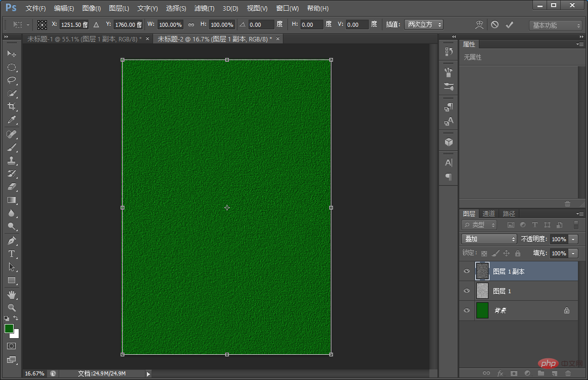588x380 pixels.
Task: Select the Gradient tool
Action: [x=12, y=200]
